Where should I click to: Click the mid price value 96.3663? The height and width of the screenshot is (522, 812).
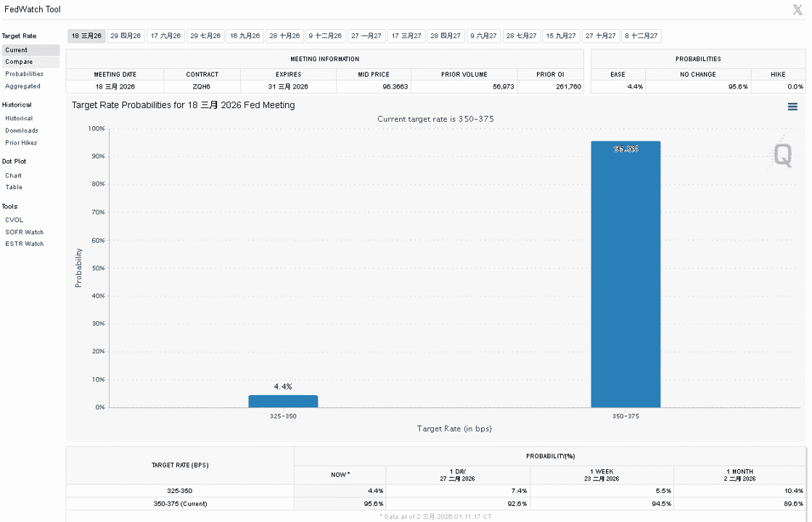coord(395,87)
